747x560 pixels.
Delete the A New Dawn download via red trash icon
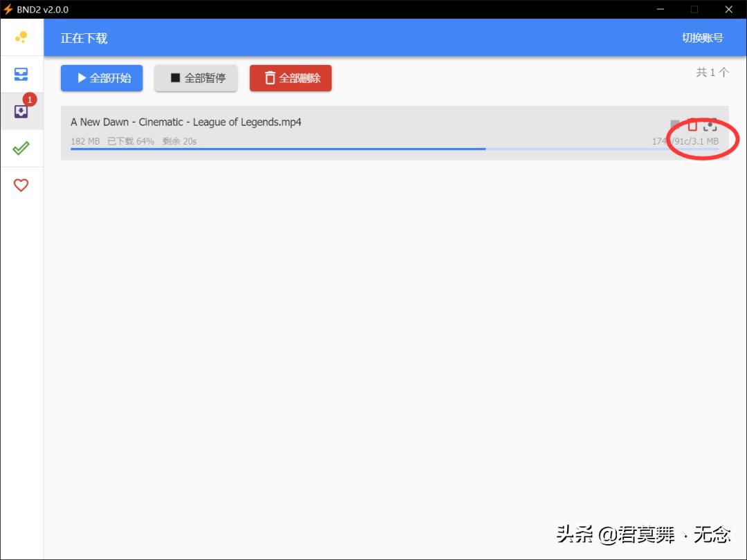coord(692,124)
